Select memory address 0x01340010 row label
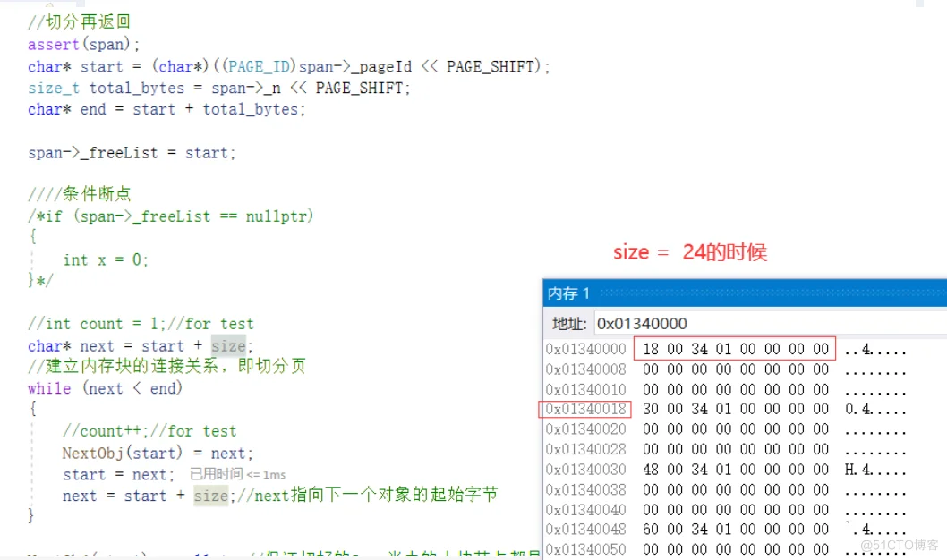The width and height of the screenshot is (947, 560). point(585,390)
